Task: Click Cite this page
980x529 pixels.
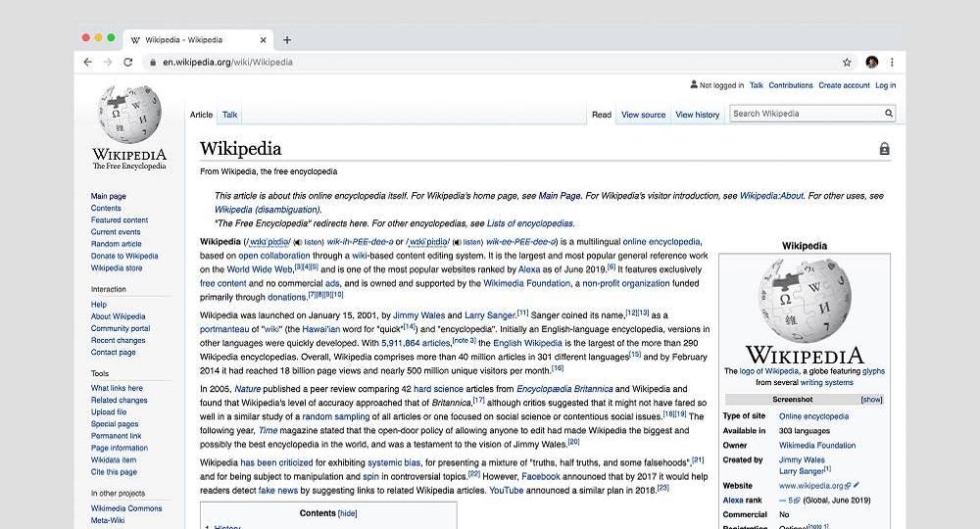Action: click(x=114, y=471)
